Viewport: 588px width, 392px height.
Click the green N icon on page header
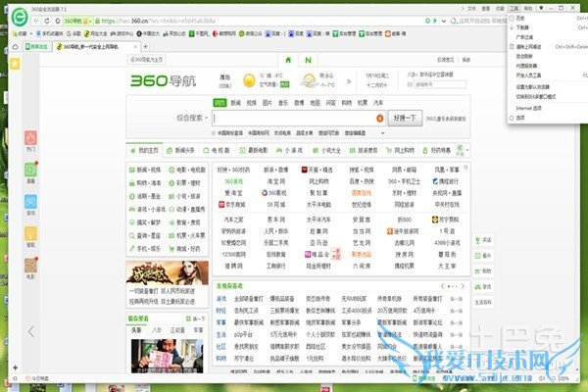308,60
